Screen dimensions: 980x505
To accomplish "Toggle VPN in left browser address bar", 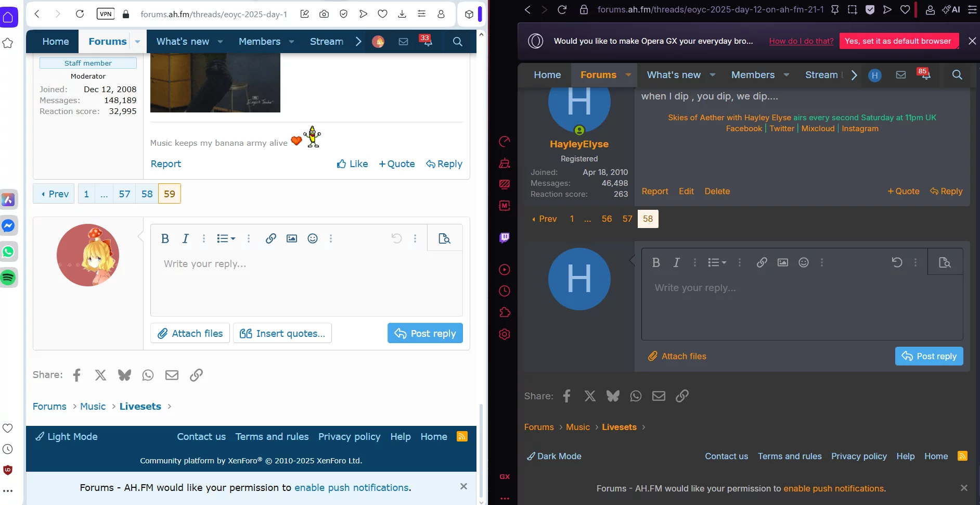I will 106,14.
